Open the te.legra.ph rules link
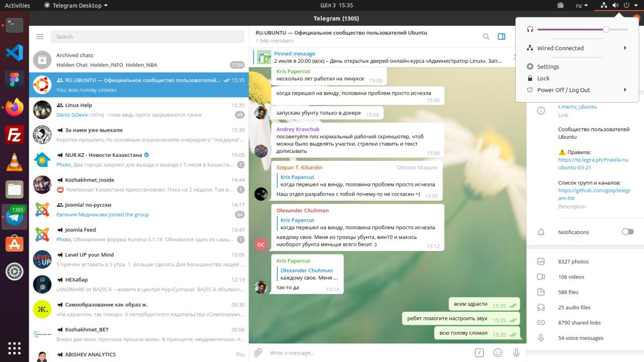Viewport: 644px width, 362px height. [594, 164]
